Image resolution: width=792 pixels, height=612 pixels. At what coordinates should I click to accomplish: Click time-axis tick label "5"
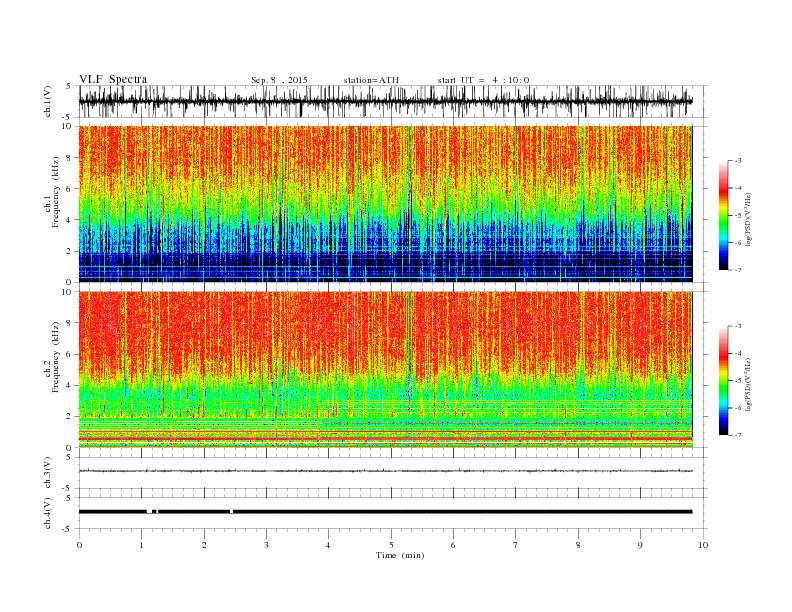[x=391, y=545]
